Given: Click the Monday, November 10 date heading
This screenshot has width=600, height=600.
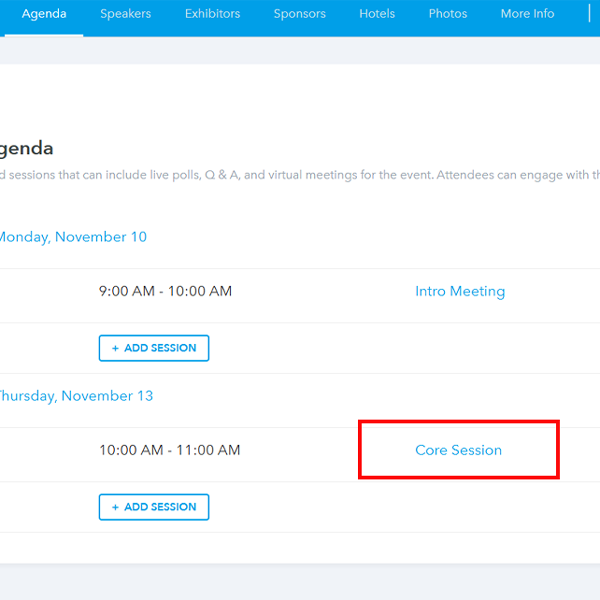Looking at the screenshot, I should pyautogui.click(x=72, y=237).
